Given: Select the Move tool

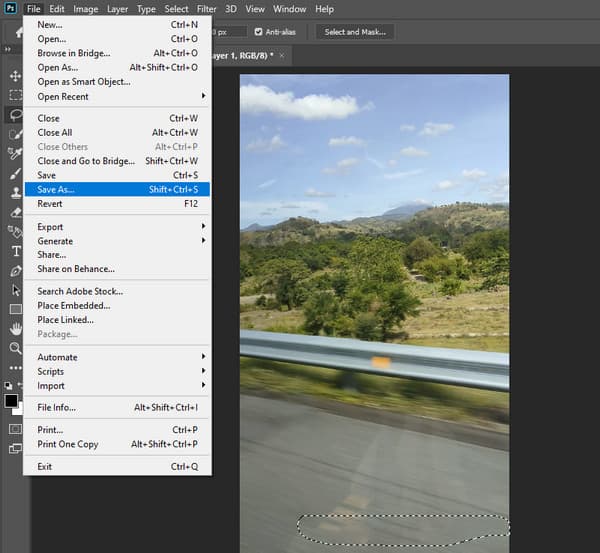Looking at the screenshot, I should tap(15, 76).
